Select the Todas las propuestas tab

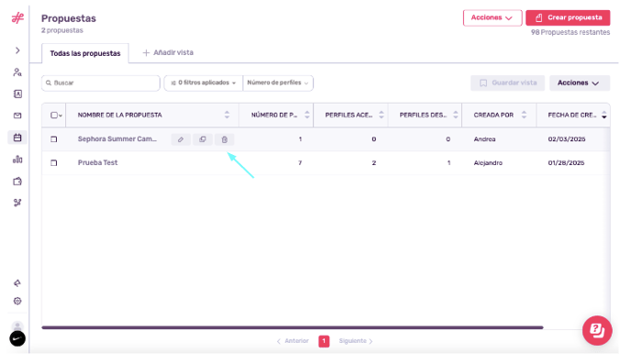pyautogui.click(x=85, y=53)
